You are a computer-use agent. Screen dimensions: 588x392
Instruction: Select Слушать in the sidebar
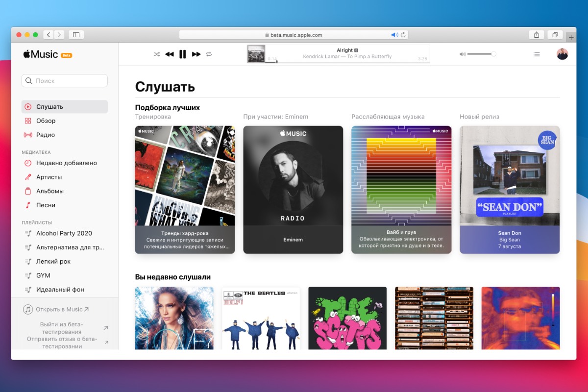click(x=65, y=106)
